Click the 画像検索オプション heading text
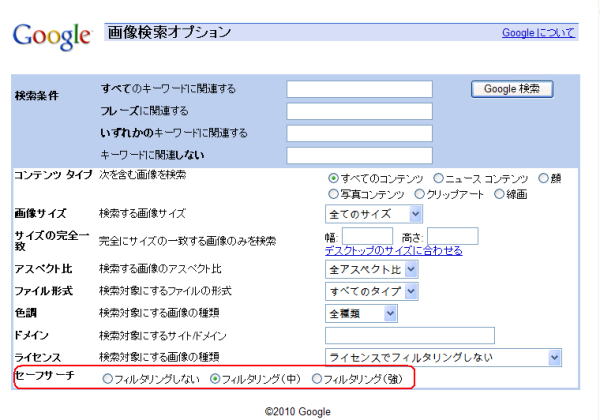 [169, 32]
